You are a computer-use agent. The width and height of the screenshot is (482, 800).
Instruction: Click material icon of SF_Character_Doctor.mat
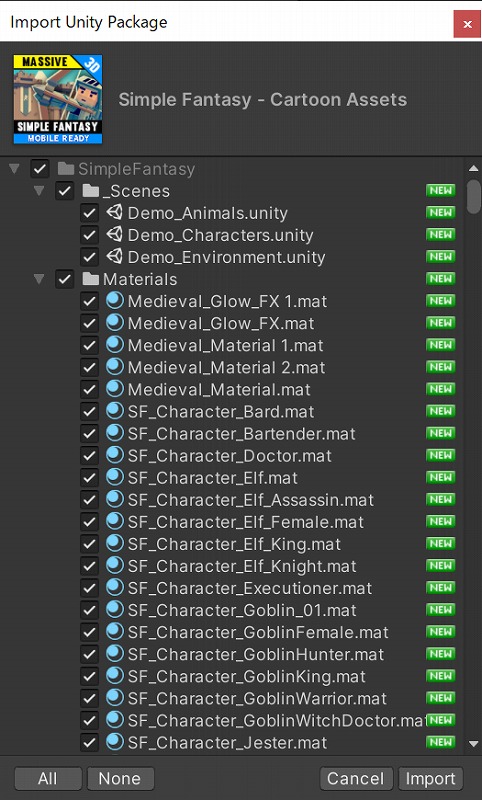coord(115,455)
